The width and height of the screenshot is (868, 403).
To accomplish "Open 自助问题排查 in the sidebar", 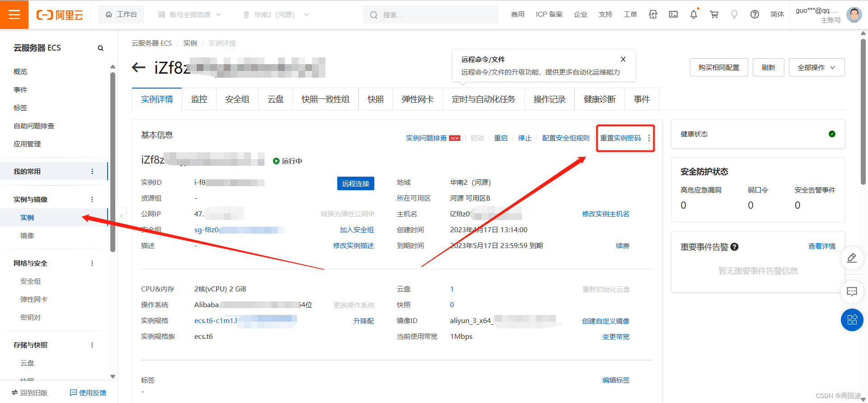I will coord(34,126).
